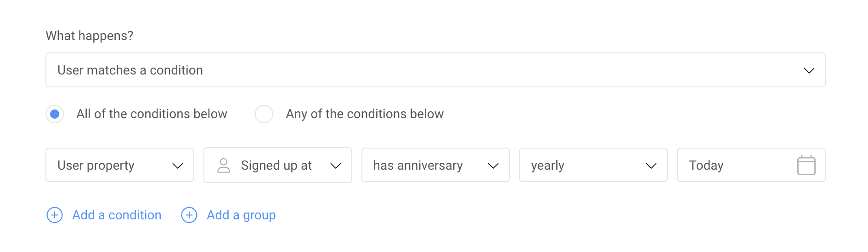
Task: Open the User property dropdown
Action: pyautogui.click(x=120, y=165)
